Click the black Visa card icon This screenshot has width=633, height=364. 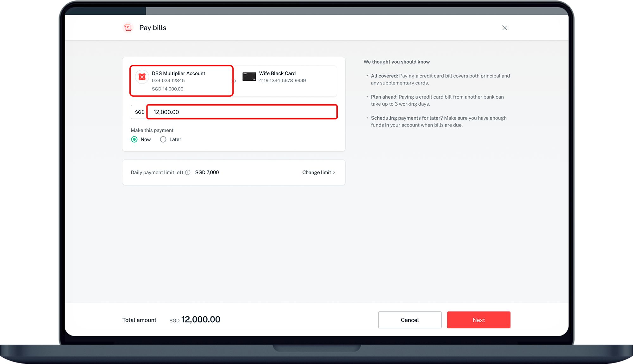tap(249, 77)
